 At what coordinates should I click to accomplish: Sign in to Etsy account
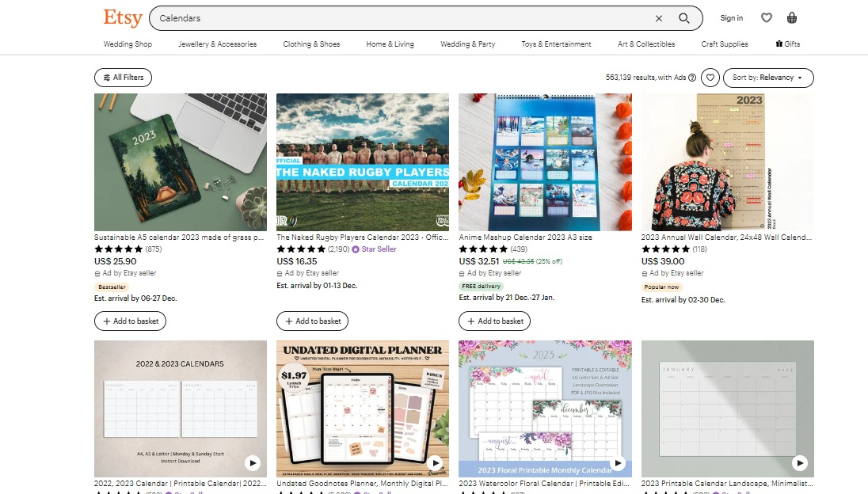point(731,18)
